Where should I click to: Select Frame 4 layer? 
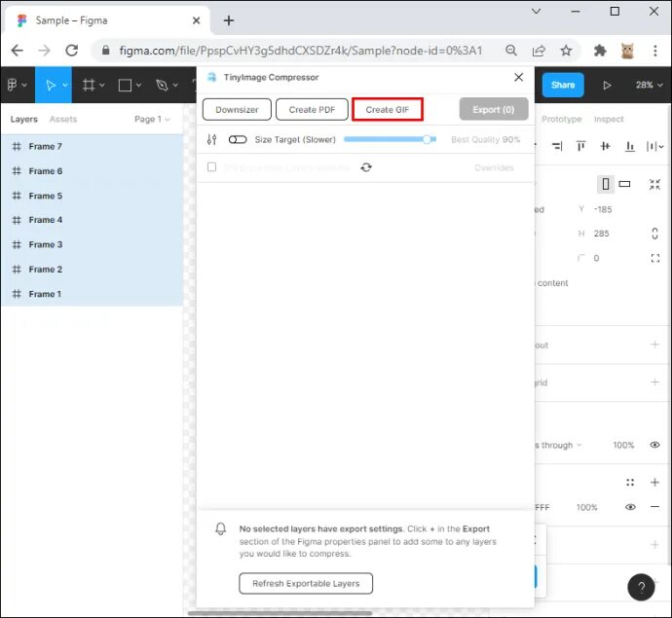pyautogui.click(x=92, y=220)
